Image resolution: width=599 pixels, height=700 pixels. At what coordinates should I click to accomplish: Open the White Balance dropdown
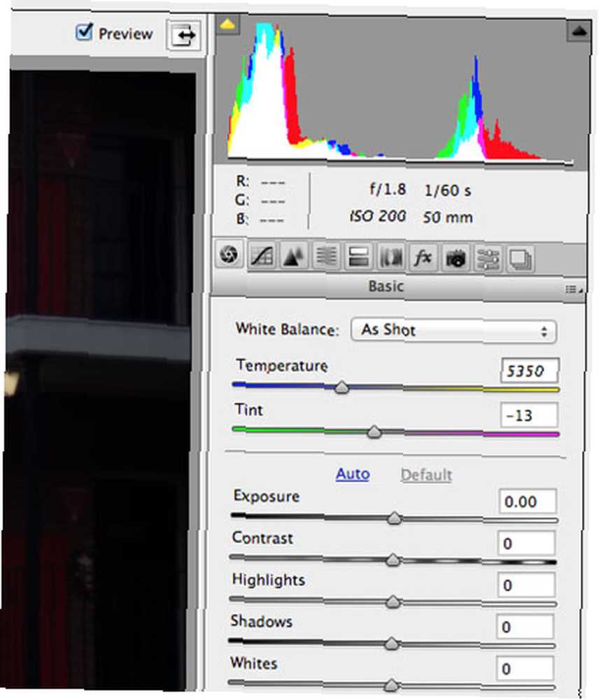tap(453, 331)
